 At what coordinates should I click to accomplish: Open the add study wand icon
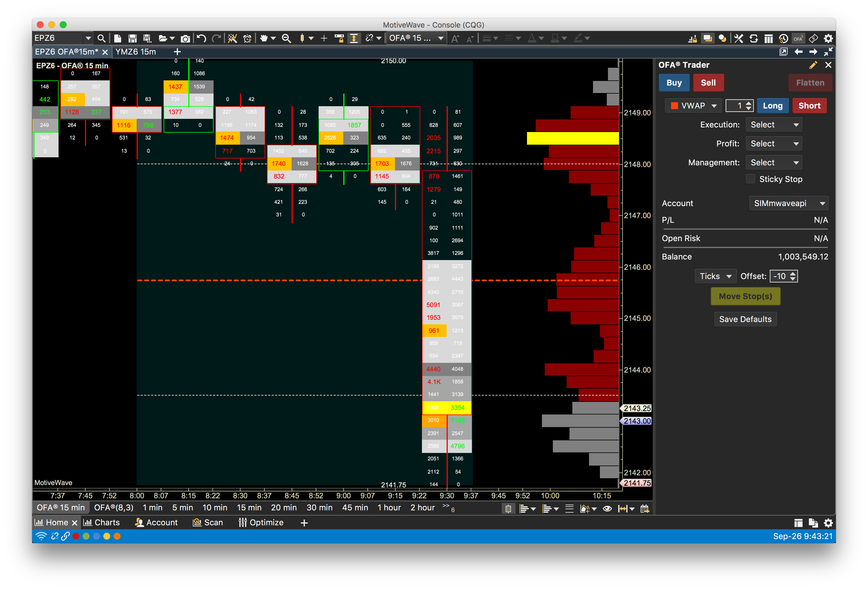(232, 38)
